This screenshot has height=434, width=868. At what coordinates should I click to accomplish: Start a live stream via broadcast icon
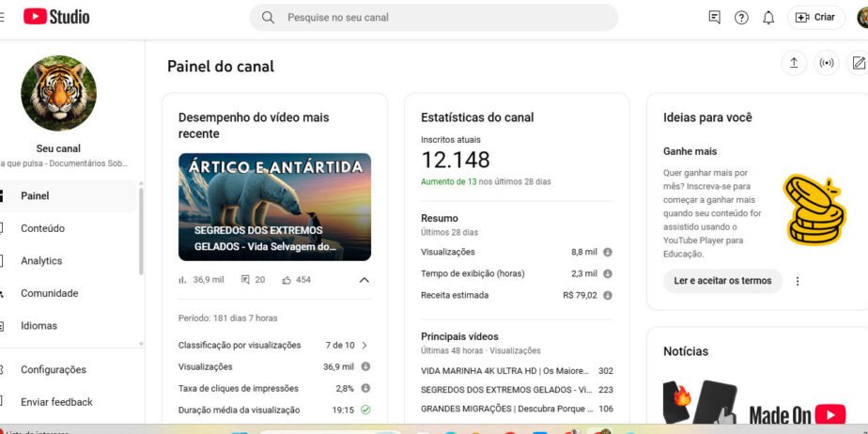tap(827, 63)
